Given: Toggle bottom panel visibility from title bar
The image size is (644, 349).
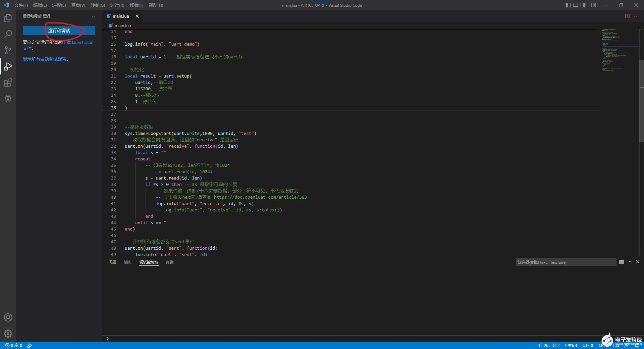Looking at the screenshot, I should pyautogui.click(x=576, y=5).
